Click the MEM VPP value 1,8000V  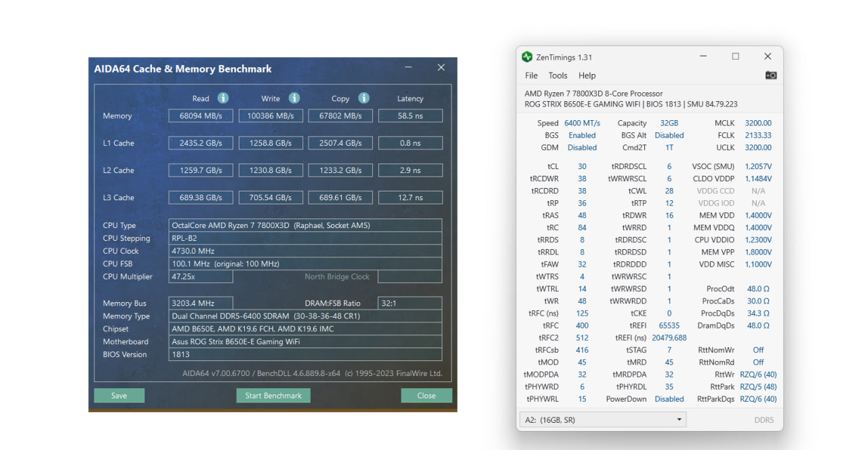pyautogui.click(x=758, y=252)
